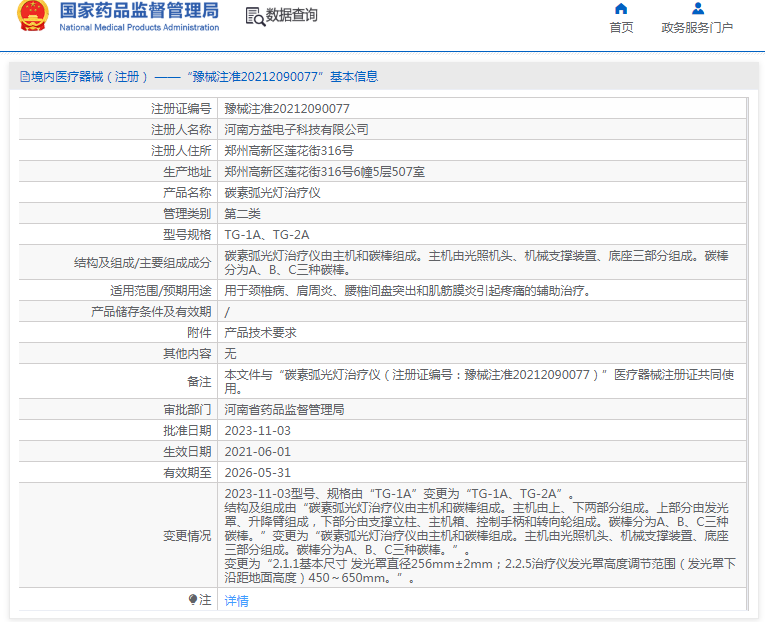
Task: Click 国家药品监督管理局 site title
Action: (x=139, y=10)
